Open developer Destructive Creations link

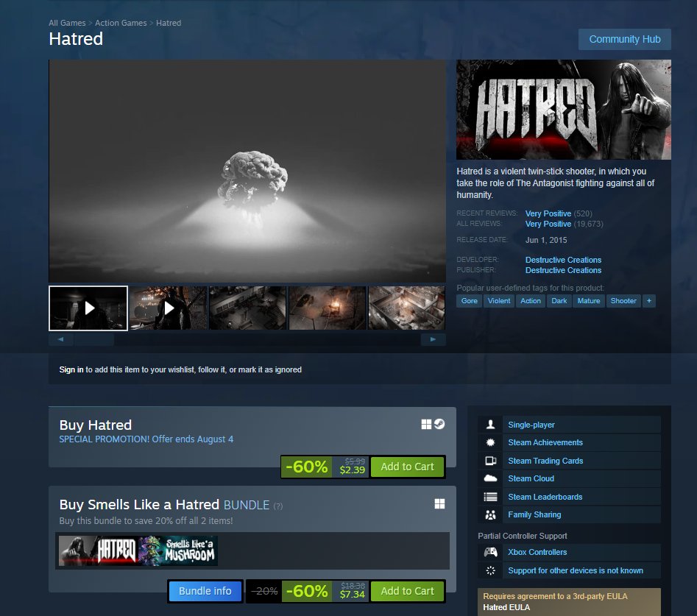(563, 260)
